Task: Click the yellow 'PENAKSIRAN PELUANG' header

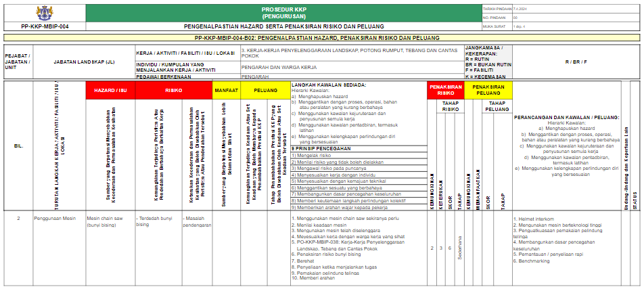Action: [x=488, y=91]
